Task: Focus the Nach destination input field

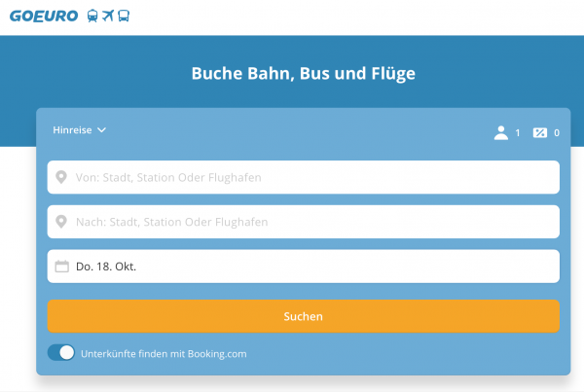Action: (303, 222)
